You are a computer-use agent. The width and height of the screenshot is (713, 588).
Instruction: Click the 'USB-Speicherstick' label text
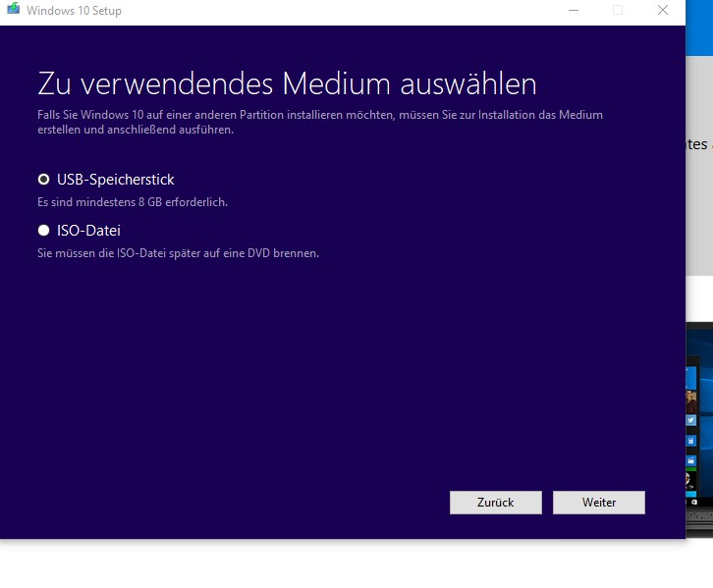coord(116,180)
